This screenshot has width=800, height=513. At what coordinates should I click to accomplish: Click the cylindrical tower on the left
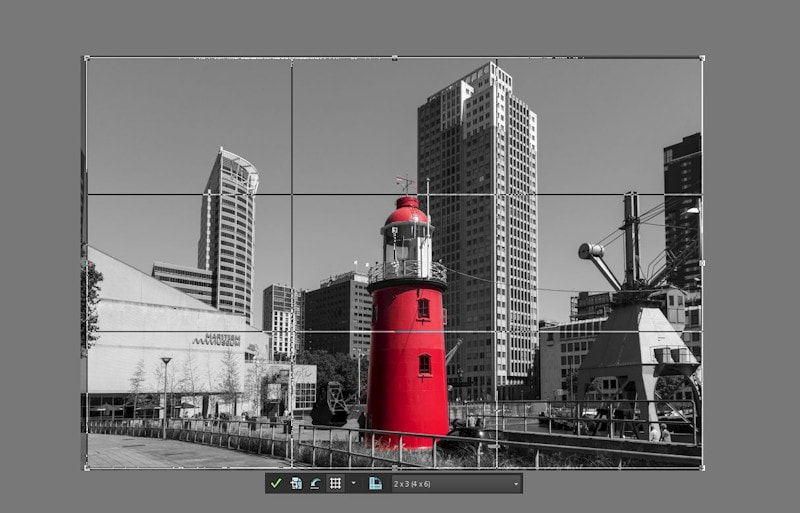(229, 230)
